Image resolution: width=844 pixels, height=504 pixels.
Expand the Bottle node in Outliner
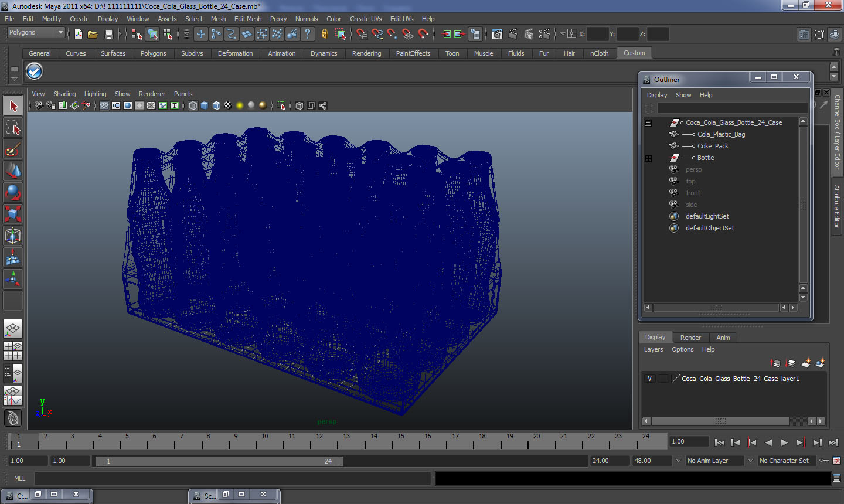click(x=648, y=158)
